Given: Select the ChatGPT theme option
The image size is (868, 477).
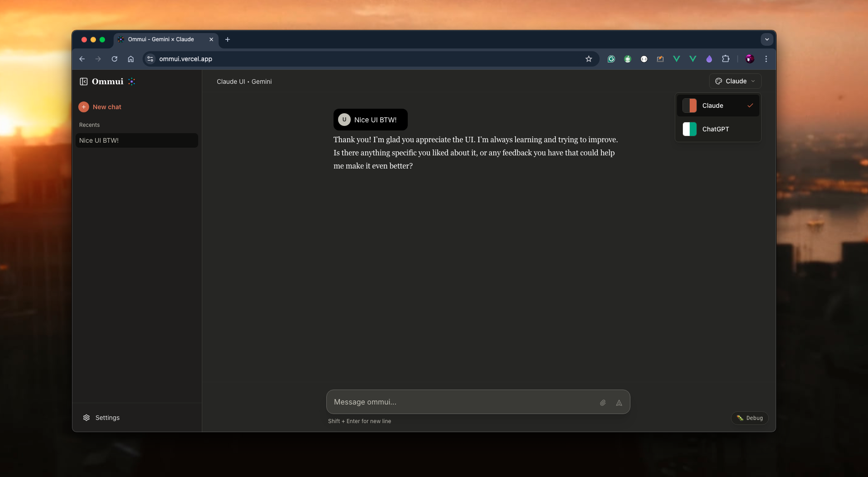Looking at the screenshot, I should tap(718, 129).
